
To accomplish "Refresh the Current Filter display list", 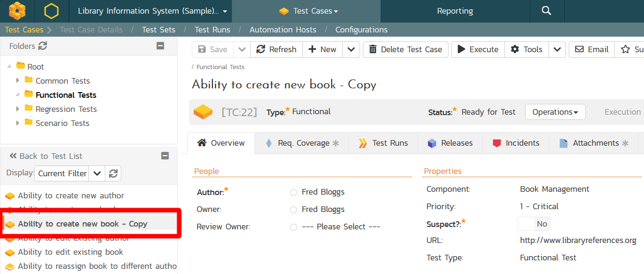I will tap(113, 173).
